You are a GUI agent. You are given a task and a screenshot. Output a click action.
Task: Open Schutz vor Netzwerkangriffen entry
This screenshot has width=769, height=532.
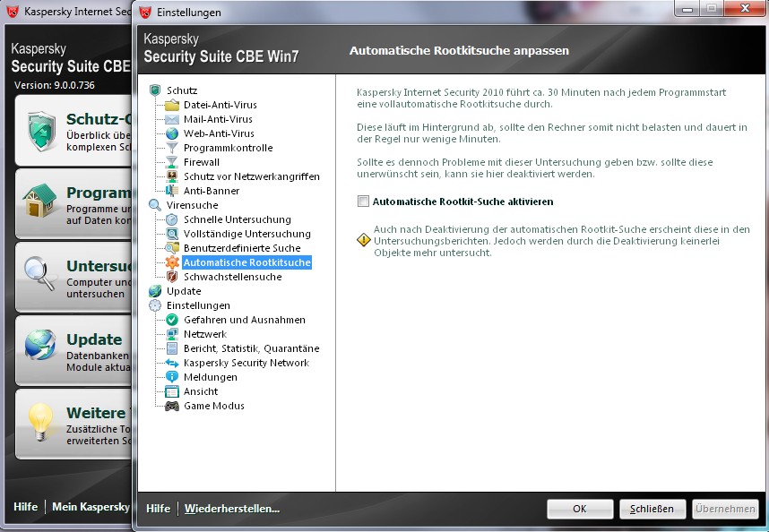click(x=252, y=176)
